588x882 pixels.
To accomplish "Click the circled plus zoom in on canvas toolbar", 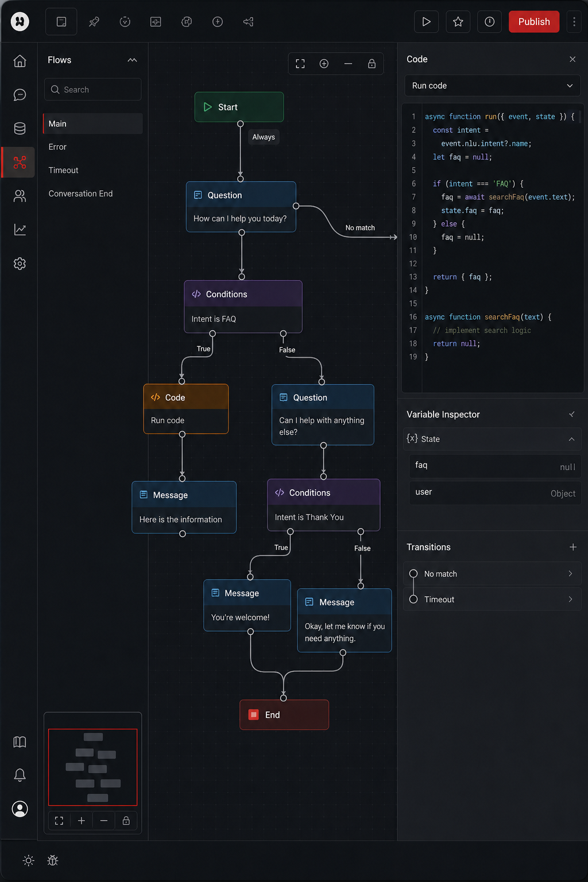I will point(324,64).
